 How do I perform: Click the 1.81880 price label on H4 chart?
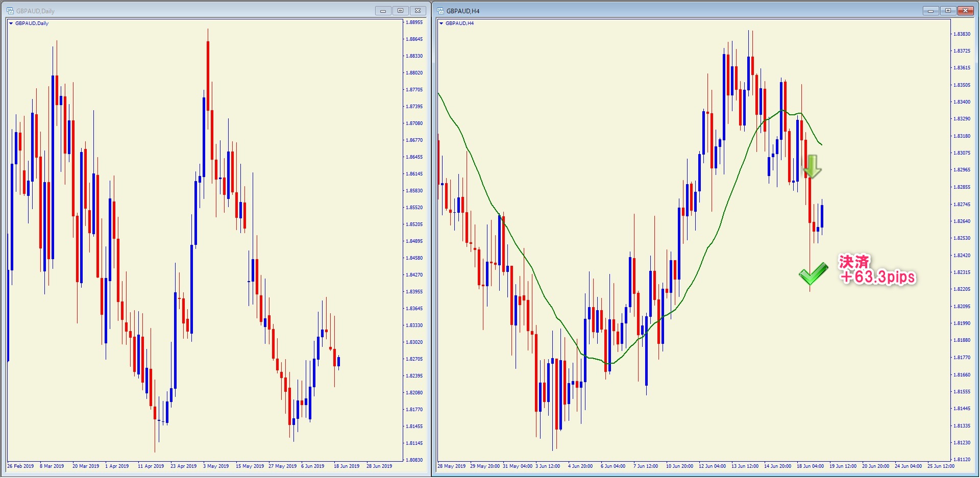962,340
